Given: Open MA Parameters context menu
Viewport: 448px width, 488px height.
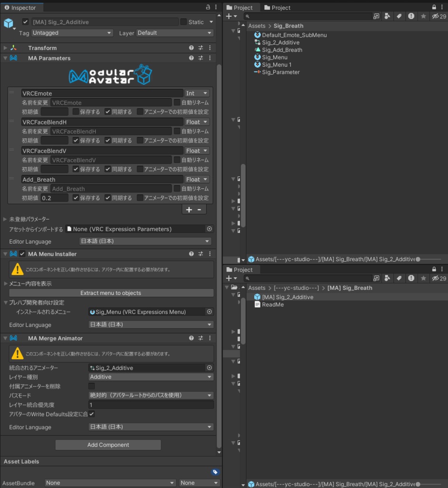Looking at the screenshot, I should click(210, 58).
